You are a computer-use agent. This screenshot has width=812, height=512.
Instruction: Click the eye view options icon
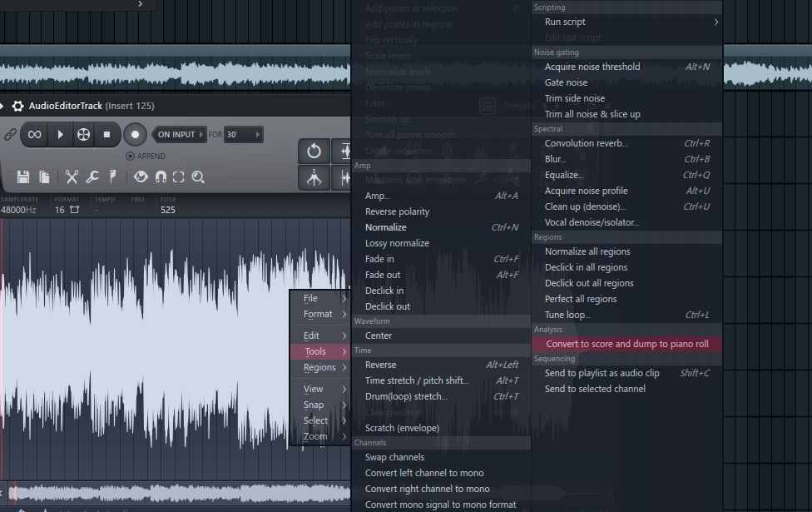141,176
